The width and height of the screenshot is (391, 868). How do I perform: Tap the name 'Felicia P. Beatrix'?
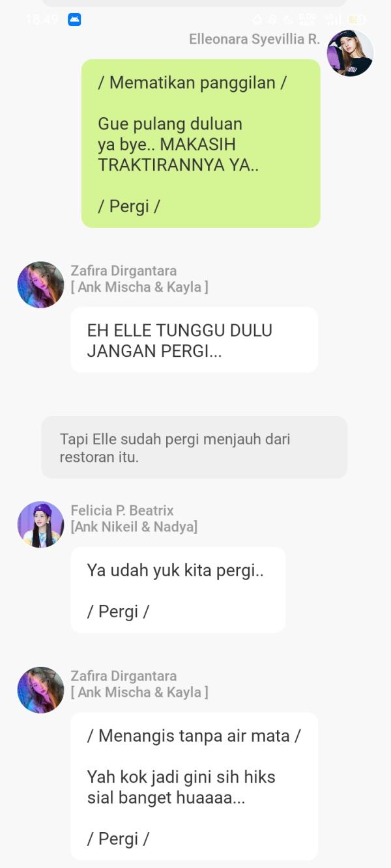(x=122, y=511)
